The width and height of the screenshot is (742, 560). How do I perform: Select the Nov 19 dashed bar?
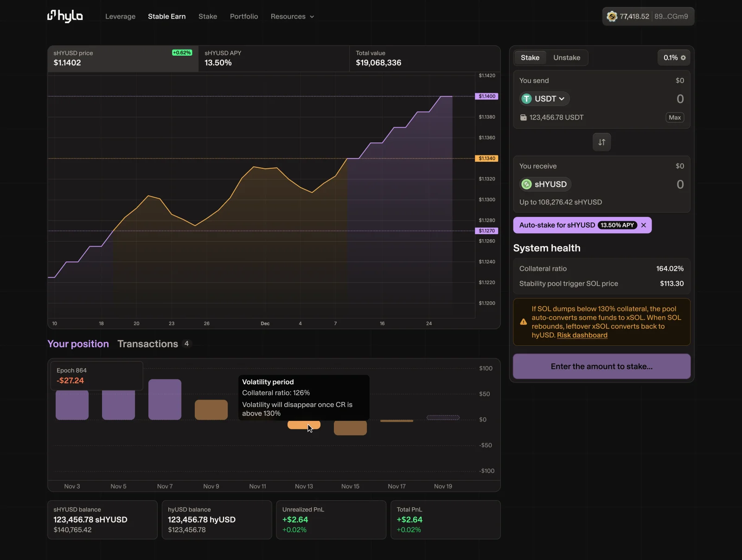[x=443, y=418]
